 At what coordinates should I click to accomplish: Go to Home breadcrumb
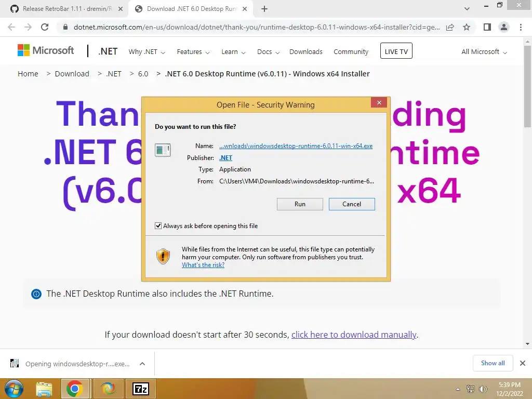click(x=28, y=74)
